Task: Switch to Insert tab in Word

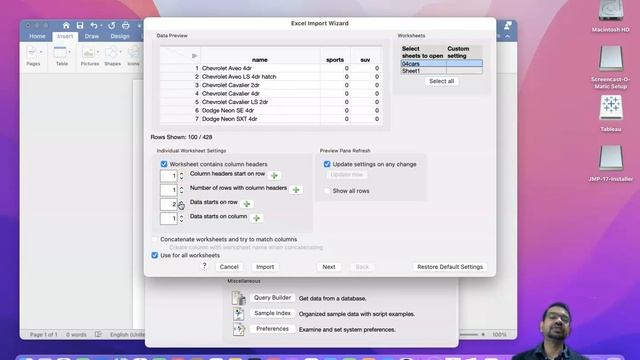Action: 65,36
